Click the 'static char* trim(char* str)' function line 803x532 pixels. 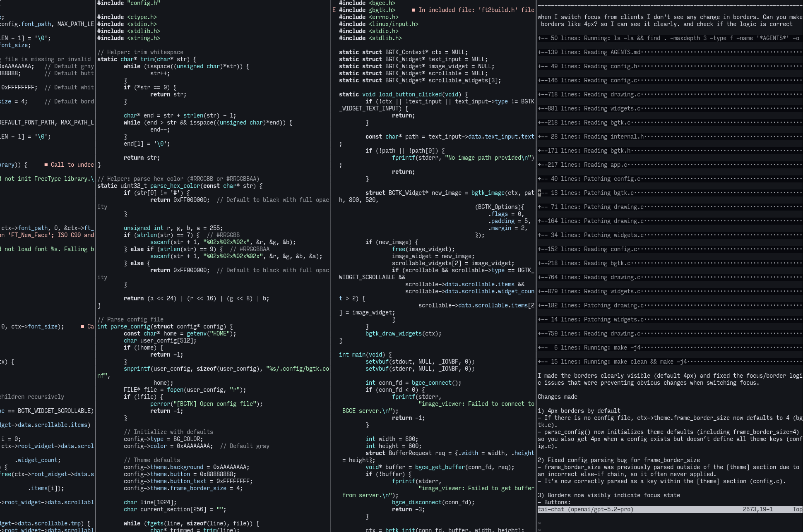[147, 59]
